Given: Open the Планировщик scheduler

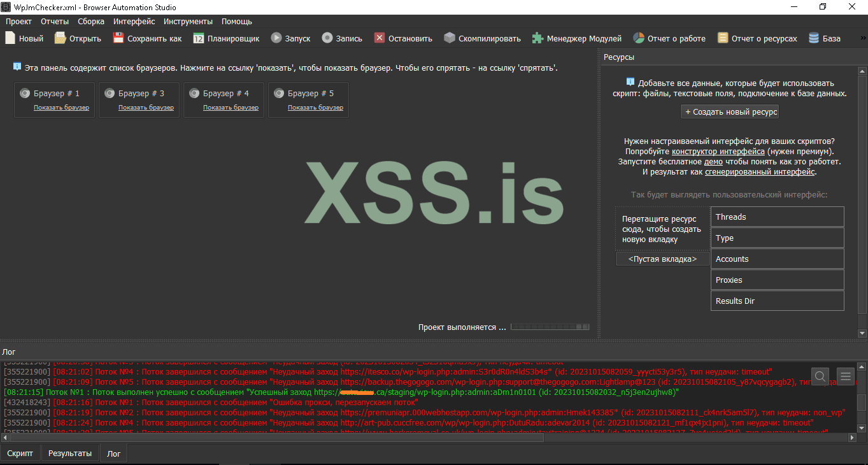Looking at the screenshot, I should pos(226,38).
